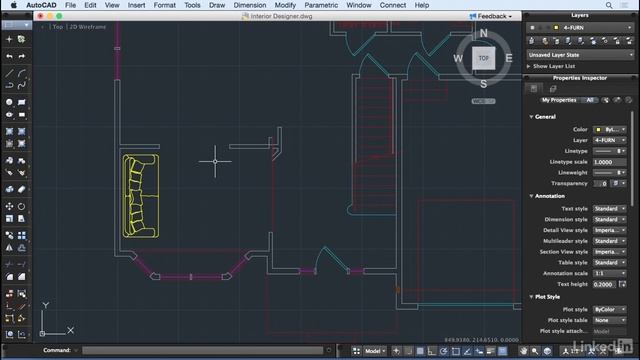Screen dimensions: 640x360
Task: Toggle Lineweight display in status bar
Action: tap(491, 351)
